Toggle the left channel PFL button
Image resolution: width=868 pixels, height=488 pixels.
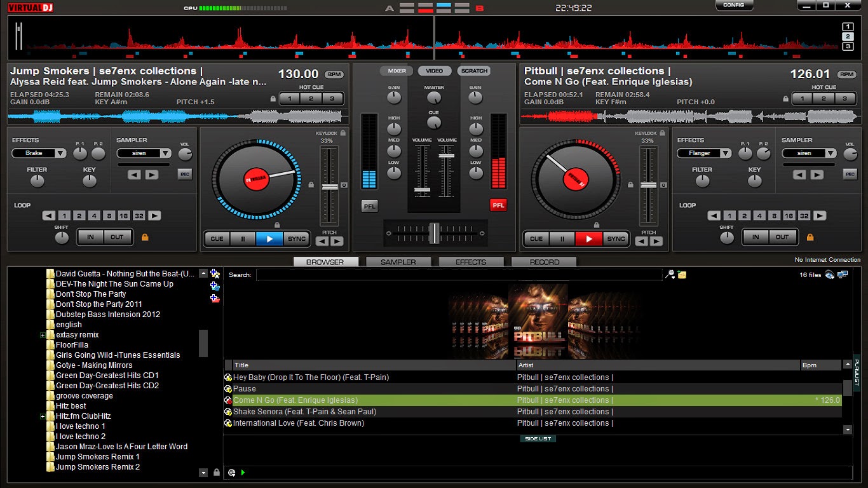tap(369, 205)
